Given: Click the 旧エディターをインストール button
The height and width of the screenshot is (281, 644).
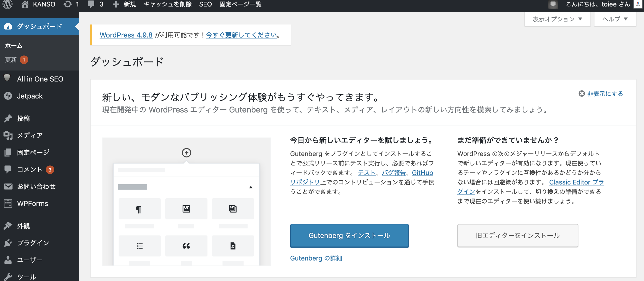Looking at the screenshot, I should 518,235.
